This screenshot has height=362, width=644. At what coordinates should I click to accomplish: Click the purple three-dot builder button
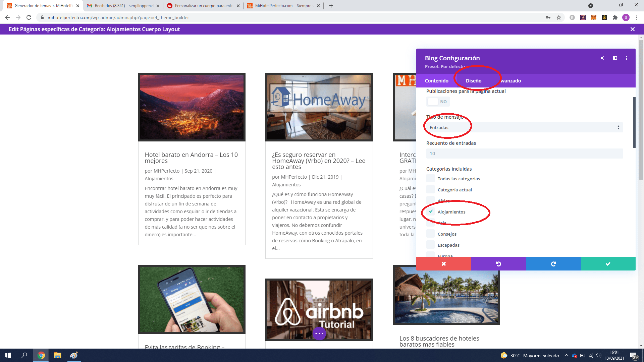click(319, 334)
